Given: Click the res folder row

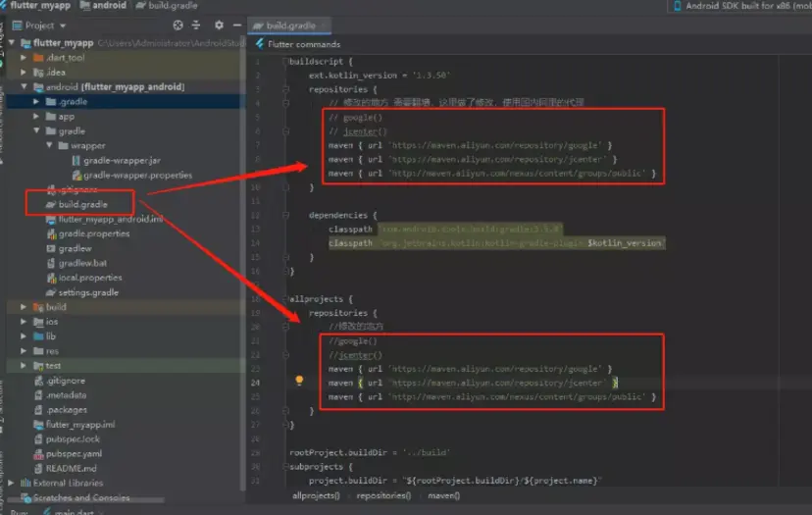Looking at the screenshot, I should click(125, 351).
